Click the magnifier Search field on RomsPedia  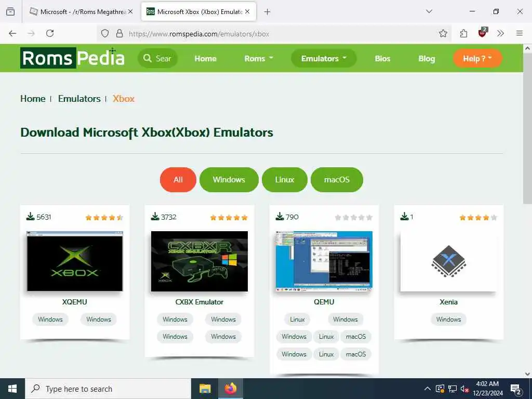point(157,58)
